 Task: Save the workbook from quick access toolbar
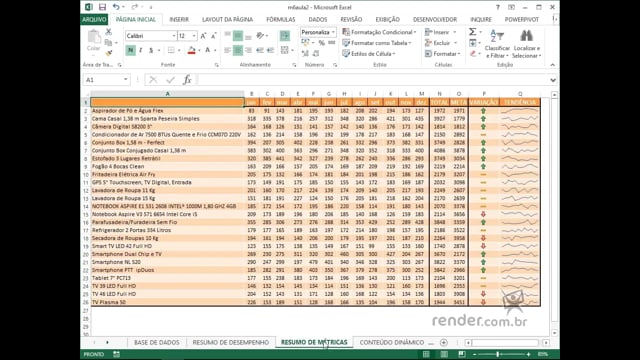102,7
